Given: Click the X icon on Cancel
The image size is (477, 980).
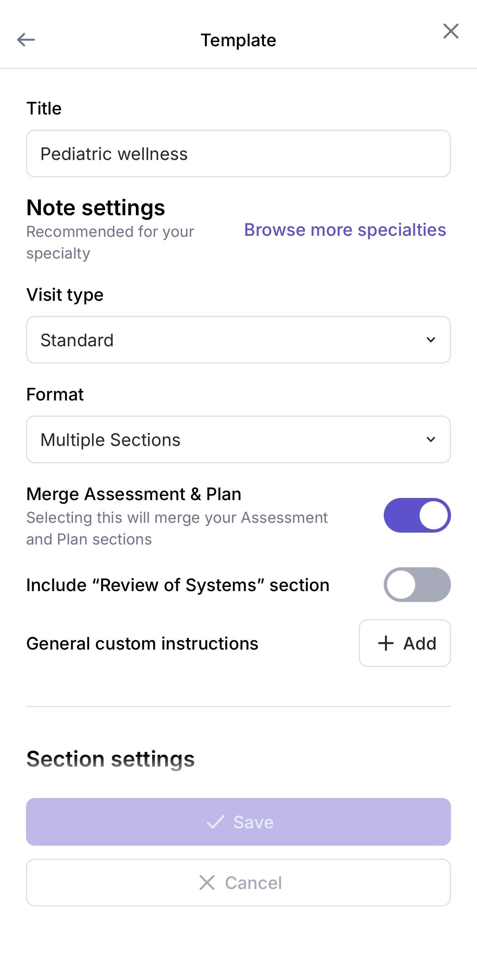Looking at the screenshot, I should click(x=207, y=883).
